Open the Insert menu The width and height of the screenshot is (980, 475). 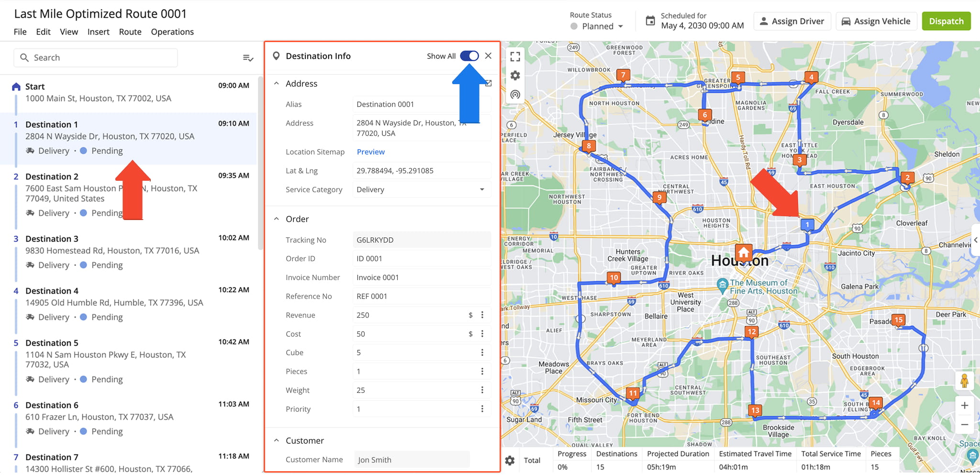click(x=99, y=32)
